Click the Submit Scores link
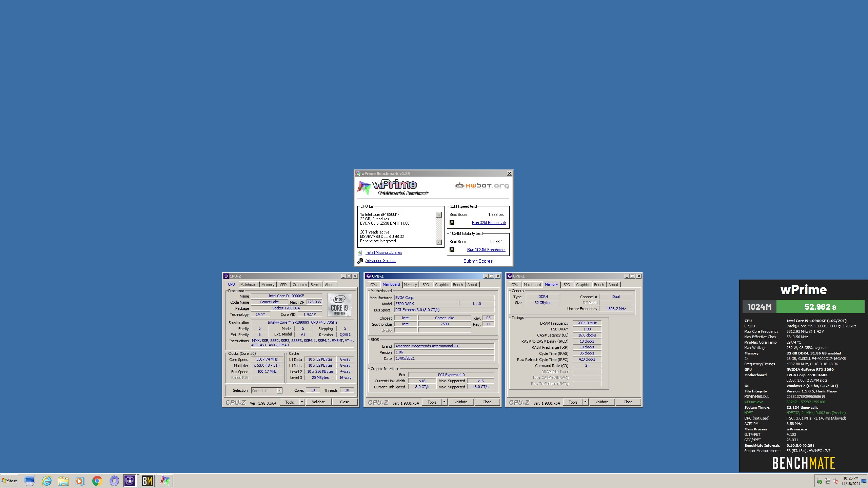 [x=478, y=261]
